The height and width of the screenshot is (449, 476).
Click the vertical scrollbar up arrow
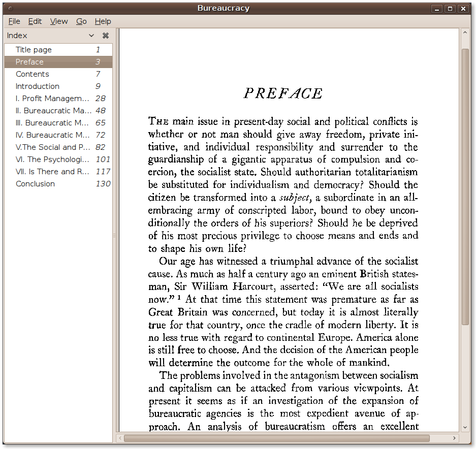(x=465, y=33)
